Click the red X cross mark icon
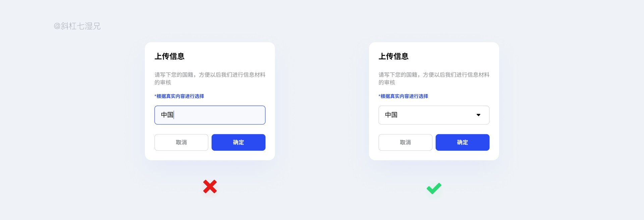This screenshot has width=644, height=220. (x=210, y=187)
